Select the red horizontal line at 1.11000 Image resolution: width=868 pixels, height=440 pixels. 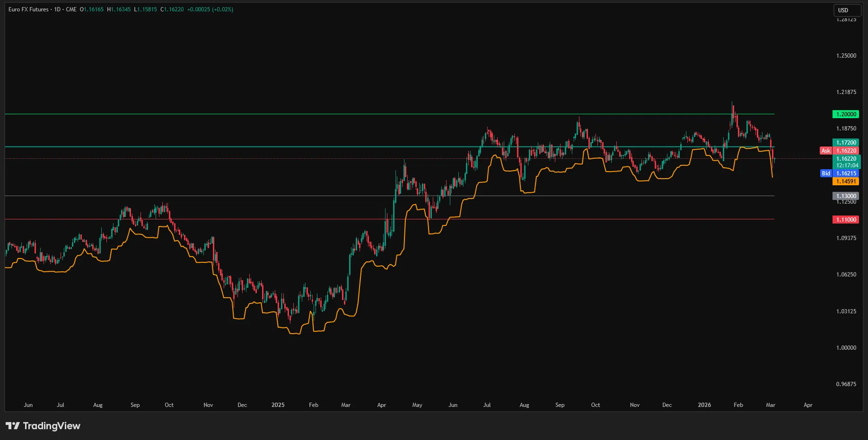pos(284,219)
